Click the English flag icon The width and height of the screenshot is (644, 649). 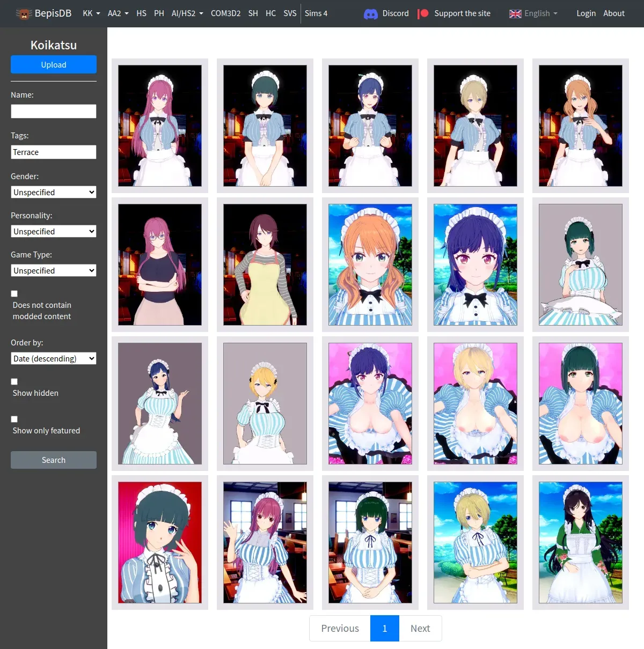tap(515, 14)
